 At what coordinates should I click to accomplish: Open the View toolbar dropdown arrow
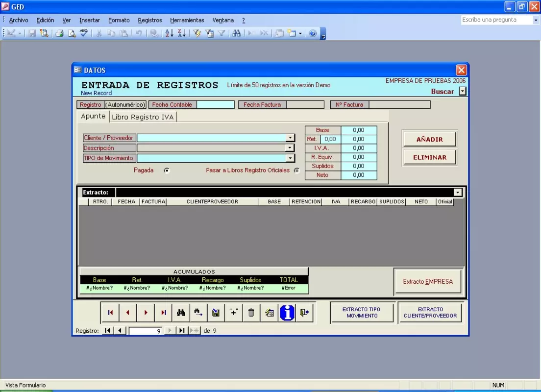pos(20,33)
